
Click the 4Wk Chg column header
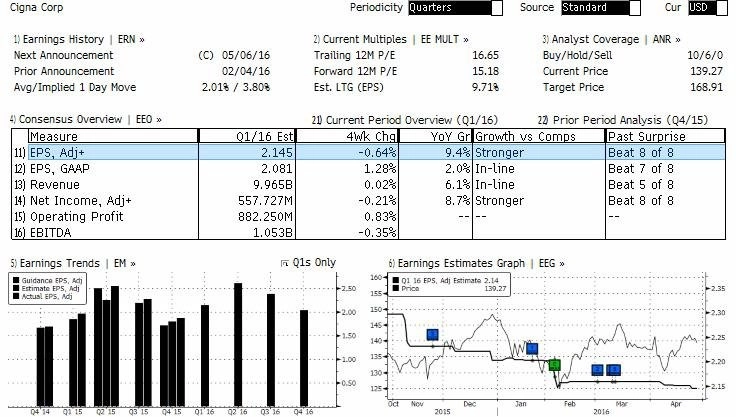pos(347,136)
